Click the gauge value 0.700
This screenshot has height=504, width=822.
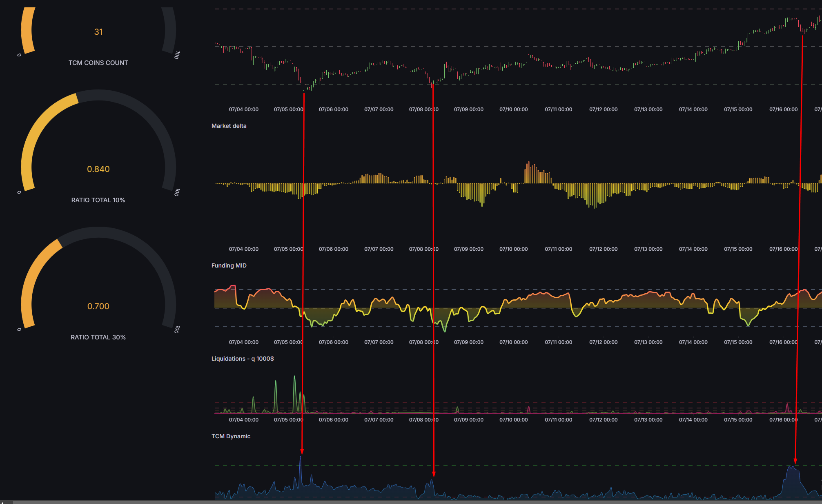98,306
